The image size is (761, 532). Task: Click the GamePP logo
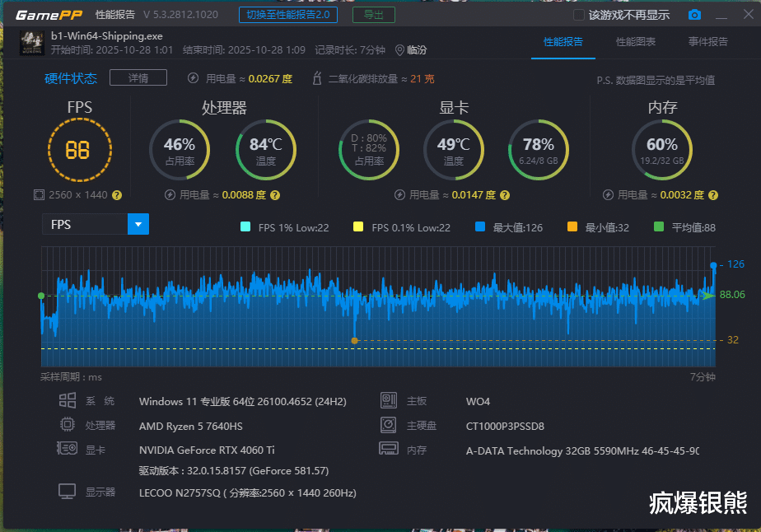49,15
